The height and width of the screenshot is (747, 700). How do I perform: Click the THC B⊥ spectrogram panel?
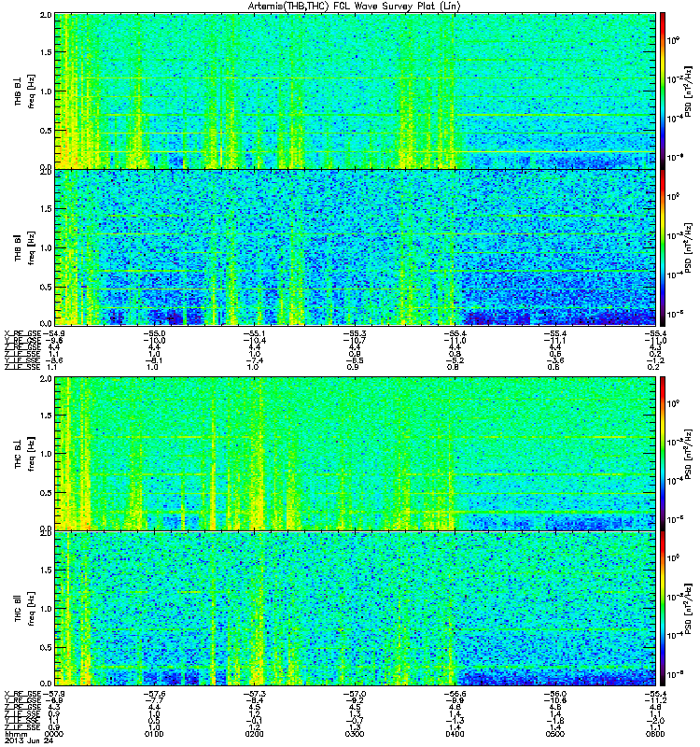coord(355,454)
